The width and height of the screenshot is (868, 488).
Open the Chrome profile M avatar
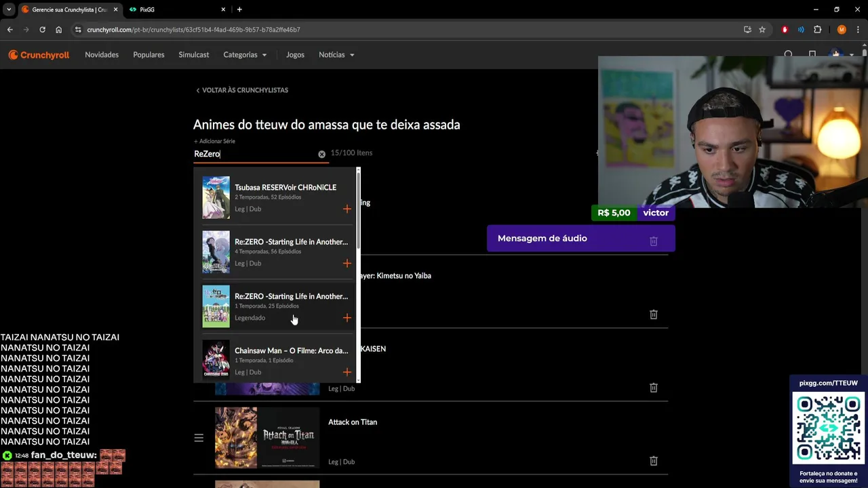tap(842, 30)
